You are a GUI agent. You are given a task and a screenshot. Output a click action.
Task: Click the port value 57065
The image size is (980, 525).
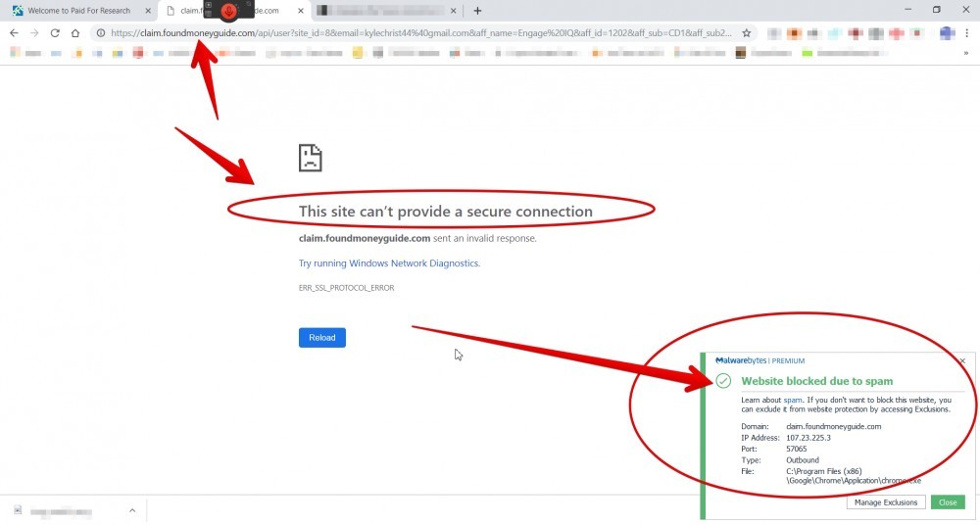pyautogui.click(x=796, y=449)
